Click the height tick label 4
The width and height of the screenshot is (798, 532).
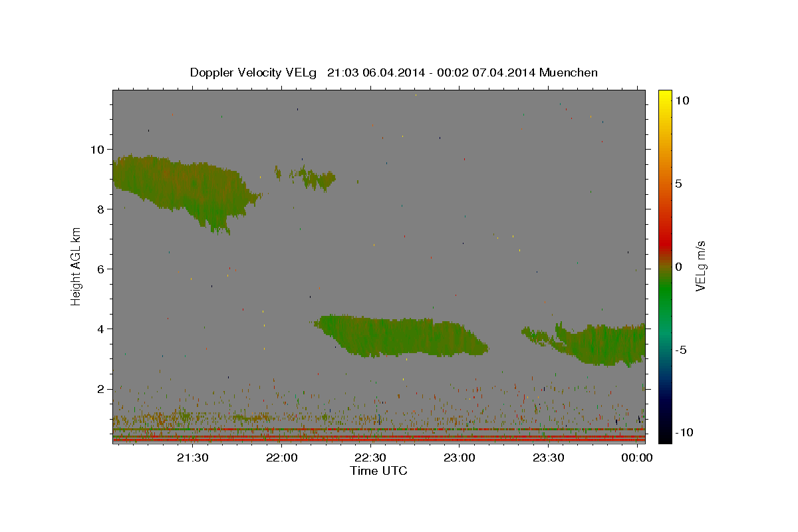[x=102, y=329]
